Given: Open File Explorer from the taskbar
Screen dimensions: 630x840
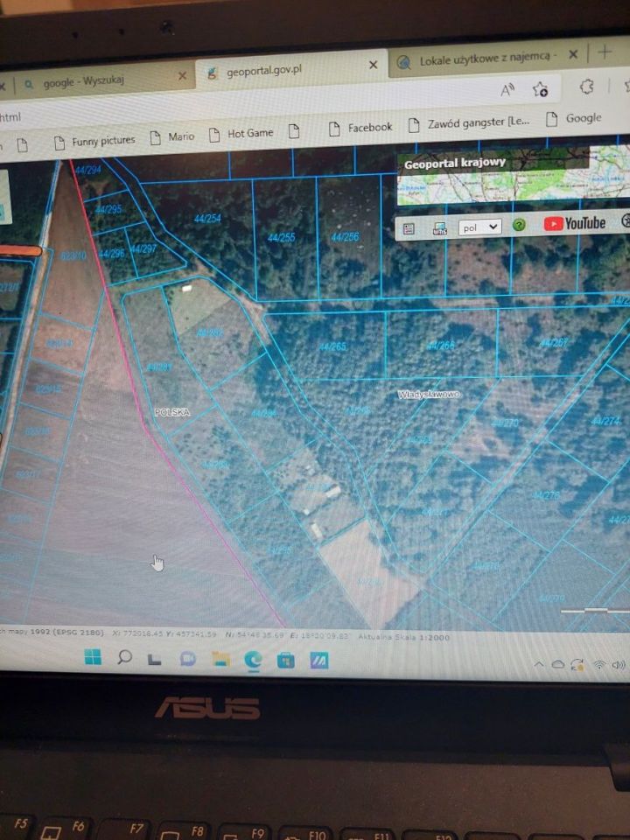Looking at the screenshot, I should tap(220, 659).
